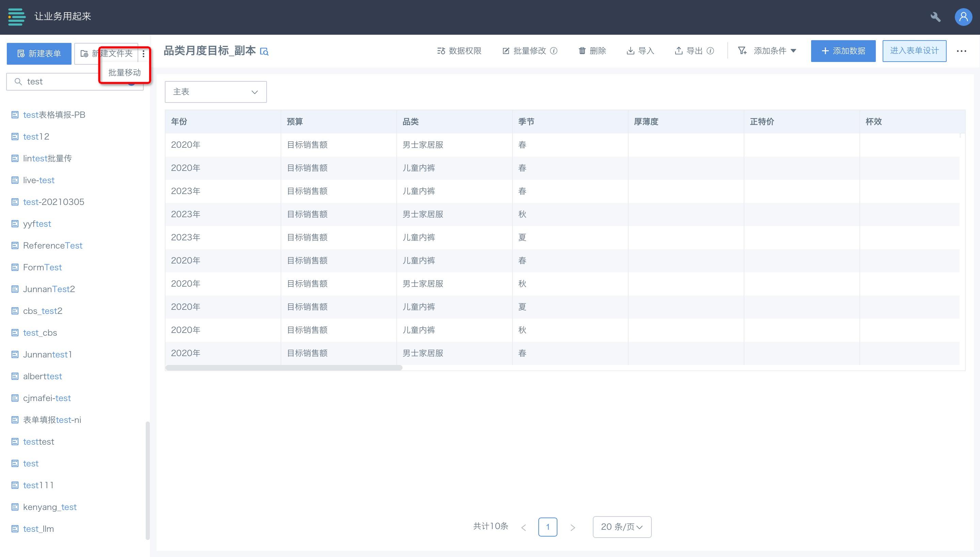Click the 添加数据 button
The height and width of the screenshot is (557, 980).
(x=843, y=51)
